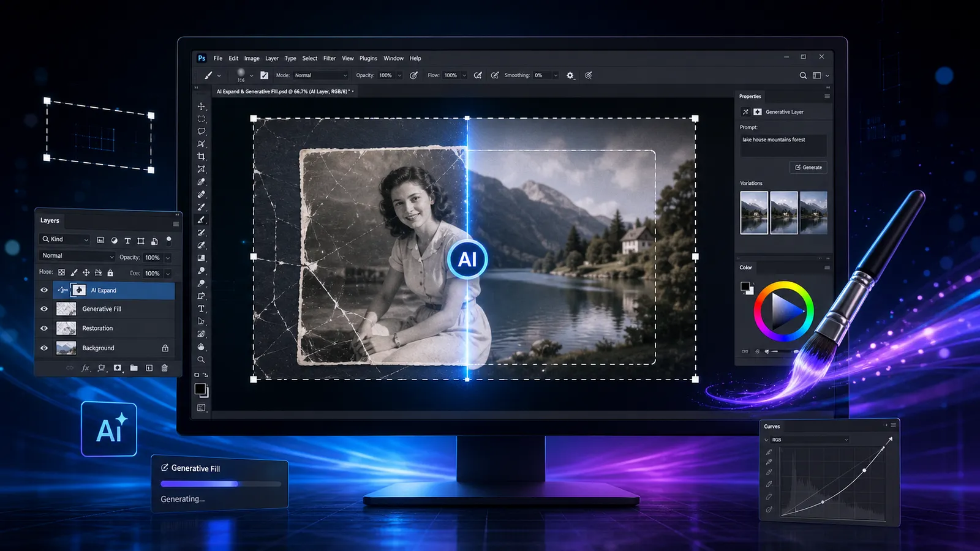980x551 pixels.
Task: Open the Properties panel menu icon
Action: pyautogui.click(x=827, y=96)
